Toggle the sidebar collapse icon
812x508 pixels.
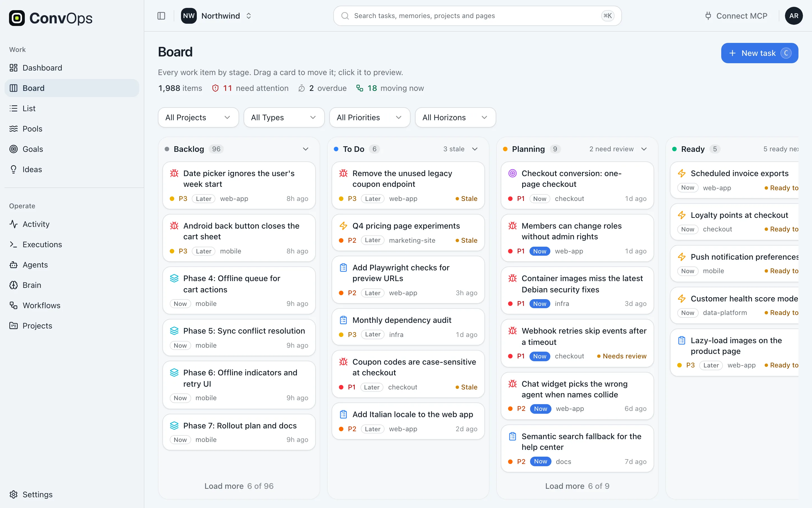161,16
